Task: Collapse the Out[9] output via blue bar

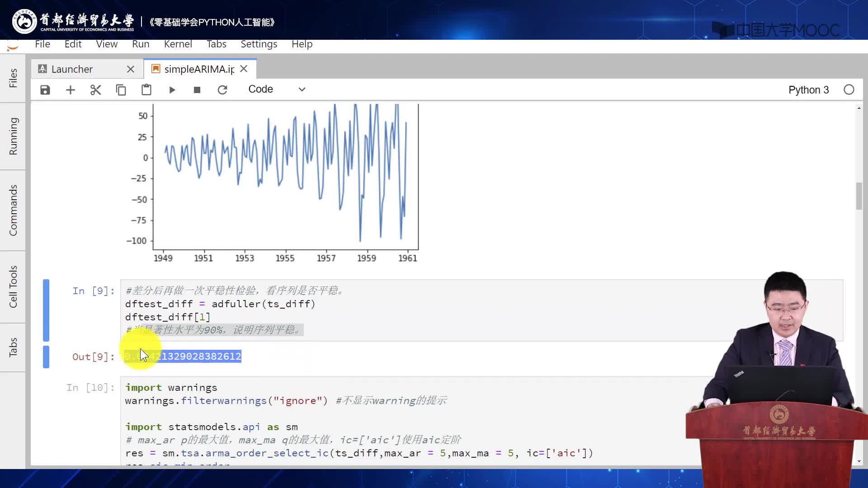Action: pyautogui.click(x=46, y=357)
